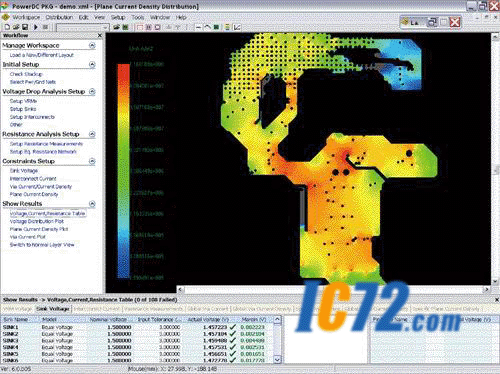500x374 pixels.
Task: Click the PowerDC app icon left of the Workspace menu
Action: (x=5, y=17)
